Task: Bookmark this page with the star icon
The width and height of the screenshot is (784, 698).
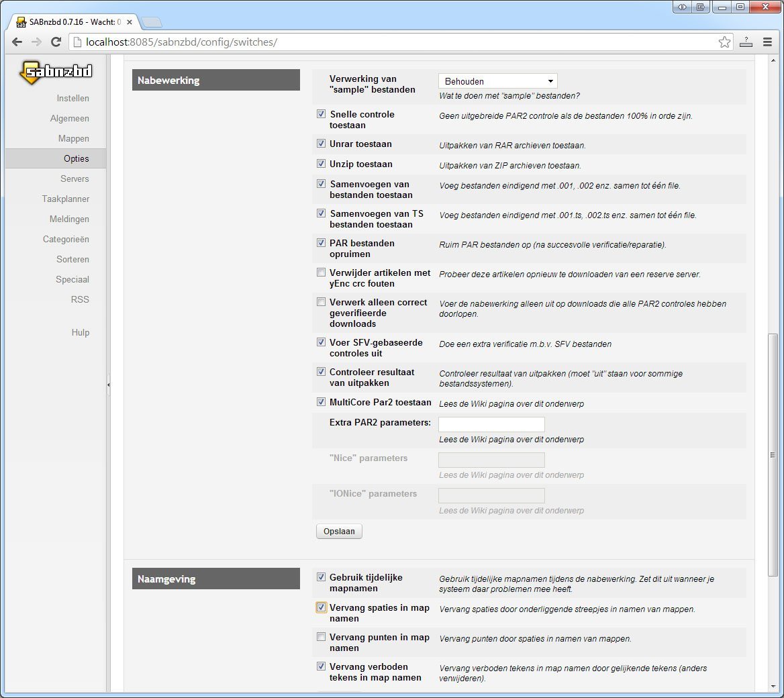Action: tap(724, 42)
